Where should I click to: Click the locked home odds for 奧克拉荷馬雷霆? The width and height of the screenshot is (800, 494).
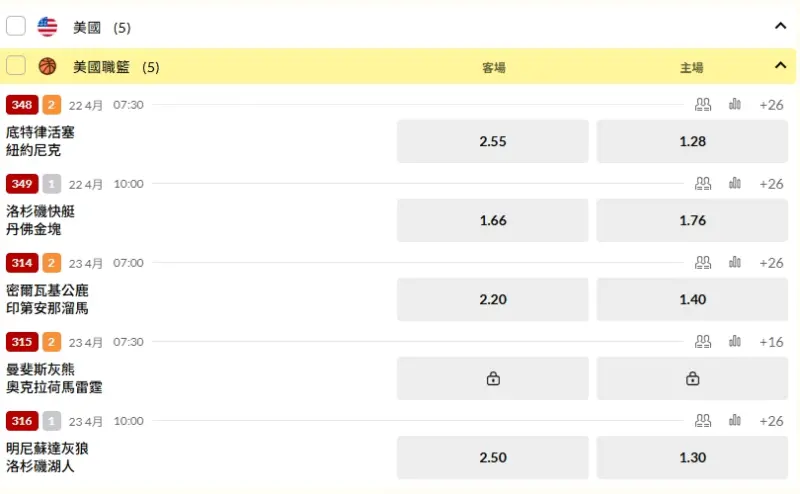pos(692,379)
